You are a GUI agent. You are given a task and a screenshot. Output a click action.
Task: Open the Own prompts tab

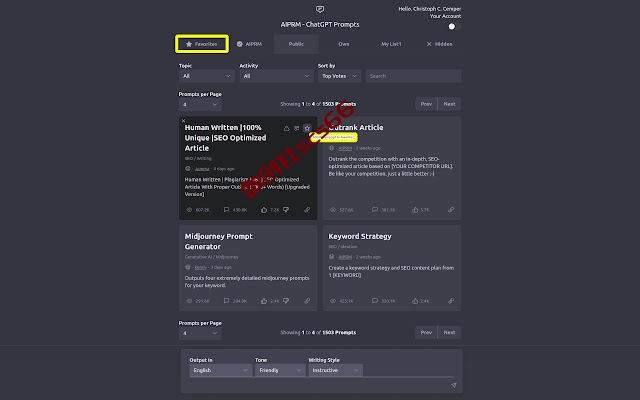(x=344, y=44)
